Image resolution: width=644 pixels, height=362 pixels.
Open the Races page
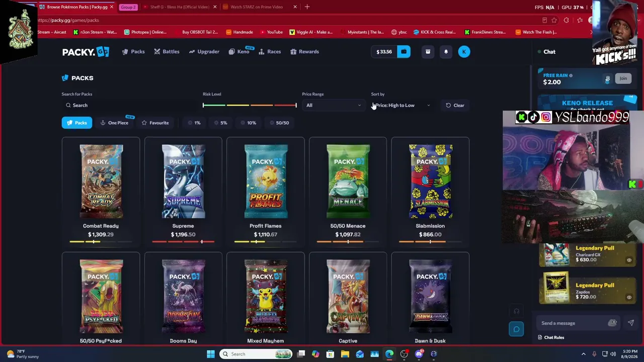click(x=270, y=51)
